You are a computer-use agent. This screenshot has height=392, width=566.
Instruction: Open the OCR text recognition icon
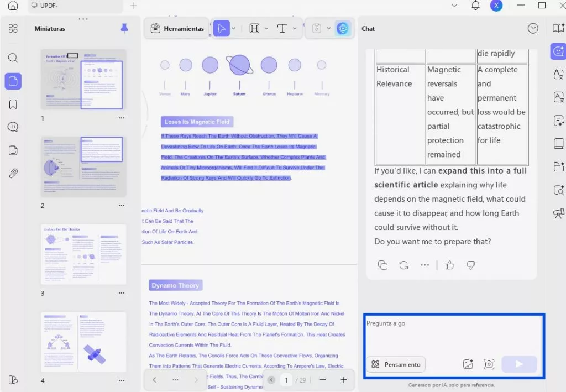tap(558, 97)
